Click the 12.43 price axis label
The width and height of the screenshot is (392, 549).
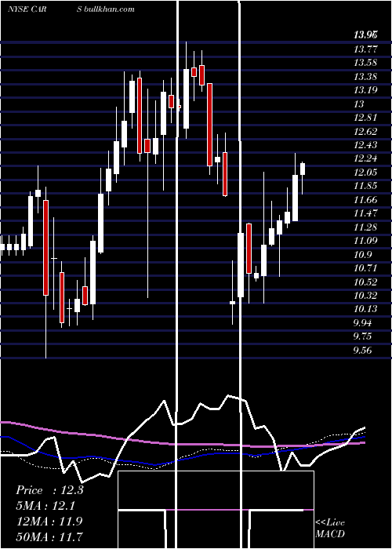pyautogui.click(x=365, y=145)
